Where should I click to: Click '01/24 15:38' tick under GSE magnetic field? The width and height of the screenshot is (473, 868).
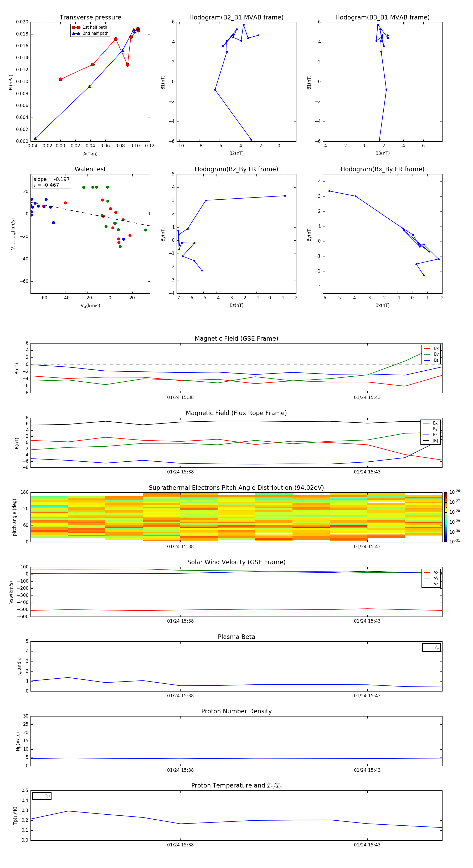click(181, 398)
